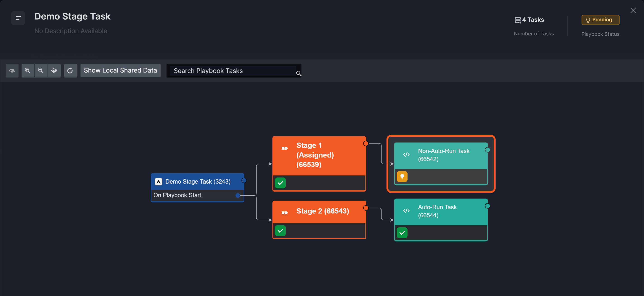This screenshot has height=296, width=644.
Task: Click the yellow lightbulb pending icon
Action: pos(402,177)
